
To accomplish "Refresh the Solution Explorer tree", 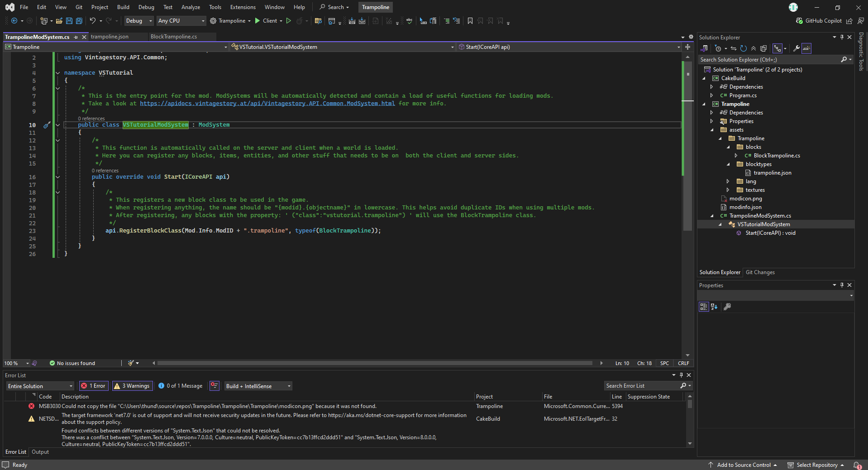I will coord(743,48).
